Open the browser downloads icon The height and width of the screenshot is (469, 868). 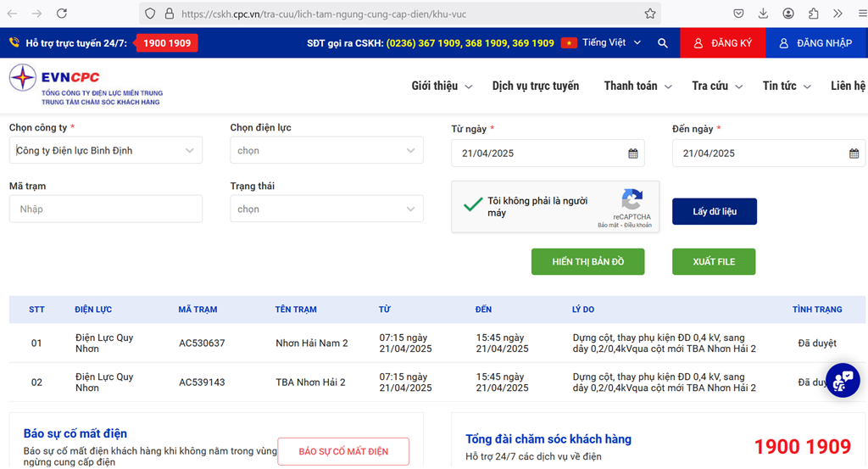coord(763,14)
